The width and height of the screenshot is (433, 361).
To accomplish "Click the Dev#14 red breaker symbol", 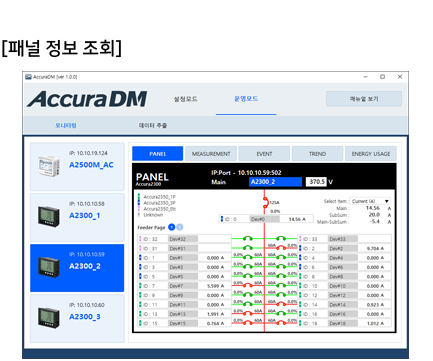I will click(x=282, y=304).
